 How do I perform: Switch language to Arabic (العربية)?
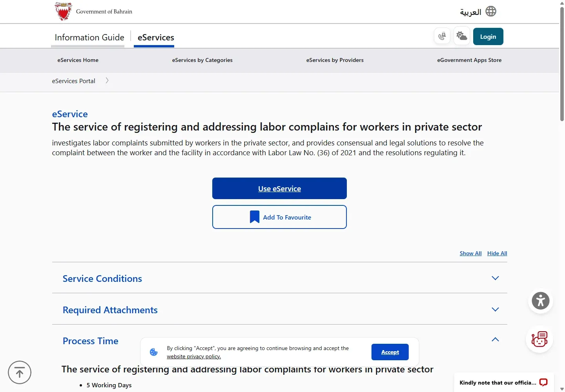[470, 12]
